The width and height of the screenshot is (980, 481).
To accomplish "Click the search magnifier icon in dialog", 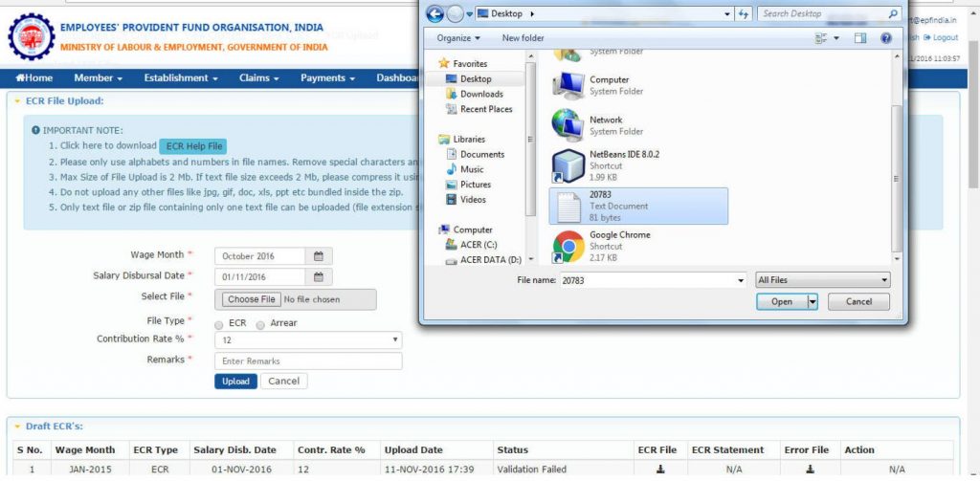I will pyautogui.click(x=892, y=13).
